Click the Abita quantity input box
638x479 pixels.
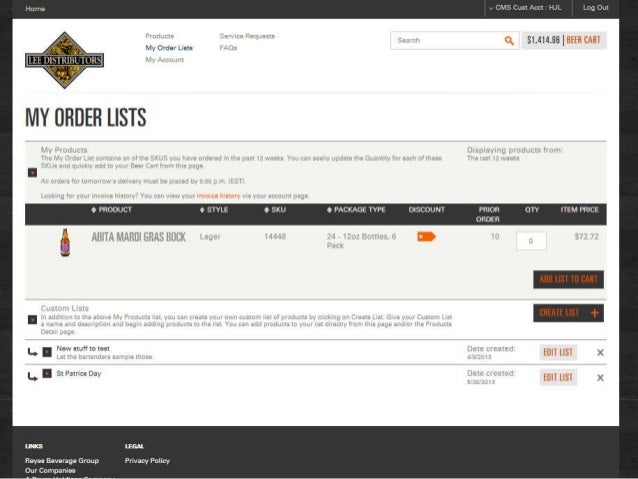531,241
